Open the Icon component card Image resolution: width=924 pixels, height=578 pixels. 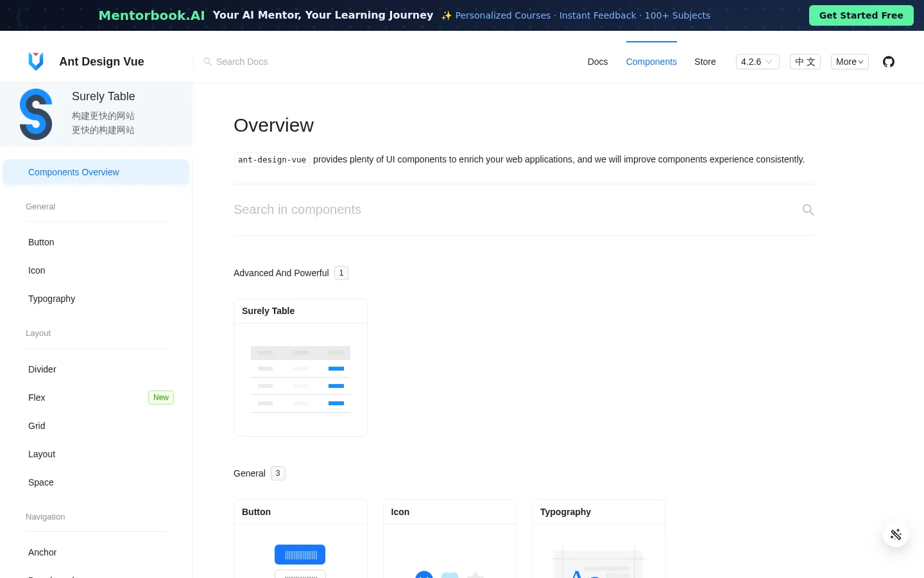tap(450, 538)
